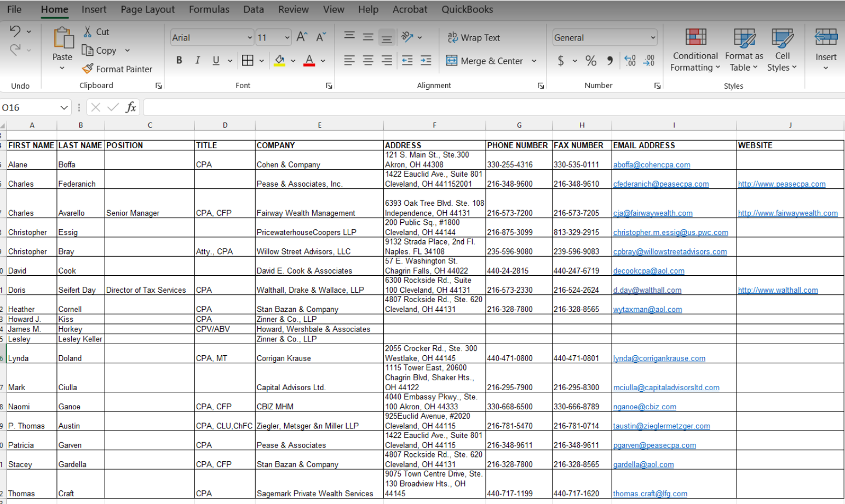Apply Percent Style format

591,60
